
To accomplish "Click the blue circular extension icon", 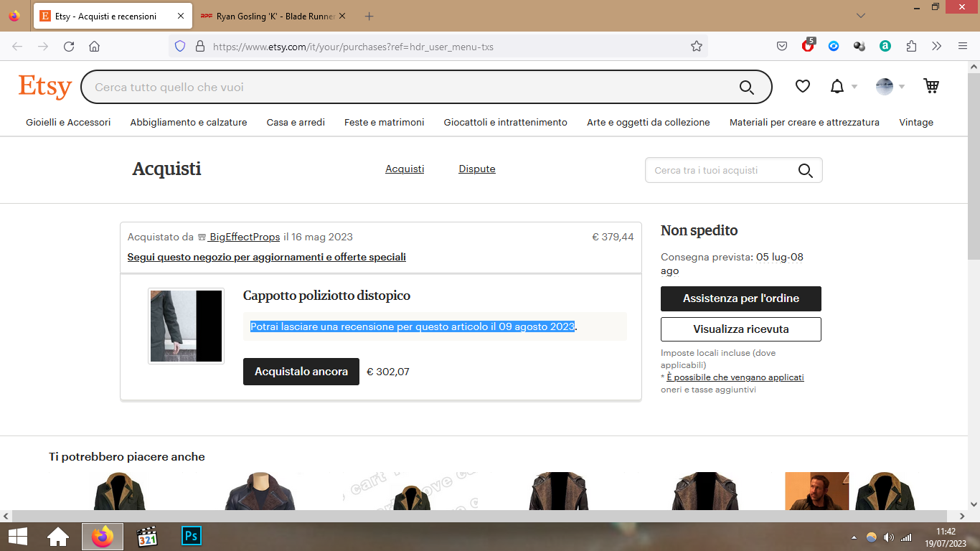I will pyautogui.click(x=834, y=47).
